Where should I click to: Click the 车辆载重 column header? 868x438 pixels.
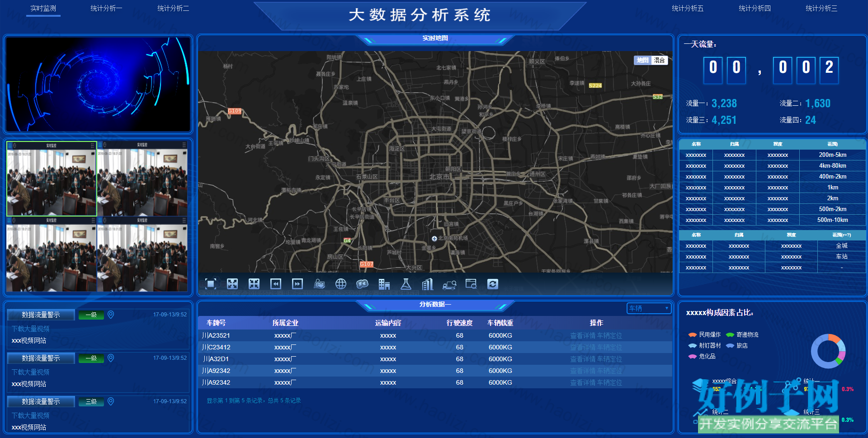click(500, 323)
